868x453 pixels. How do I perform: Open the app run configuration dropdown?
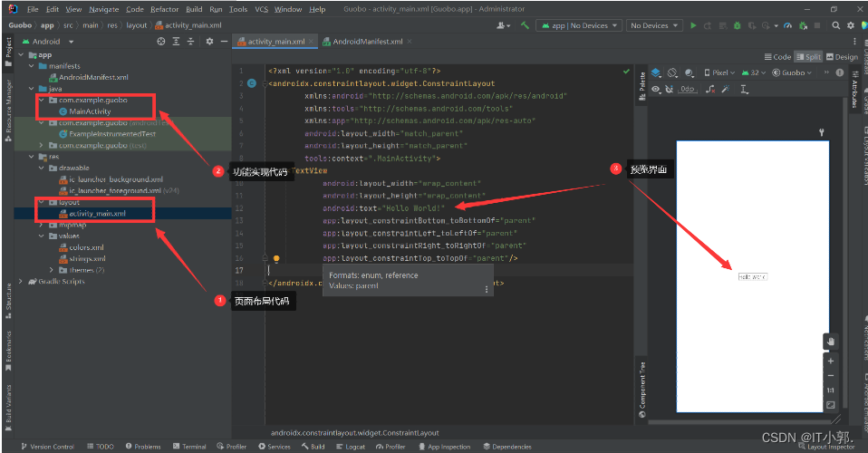(x=578, y=25)
